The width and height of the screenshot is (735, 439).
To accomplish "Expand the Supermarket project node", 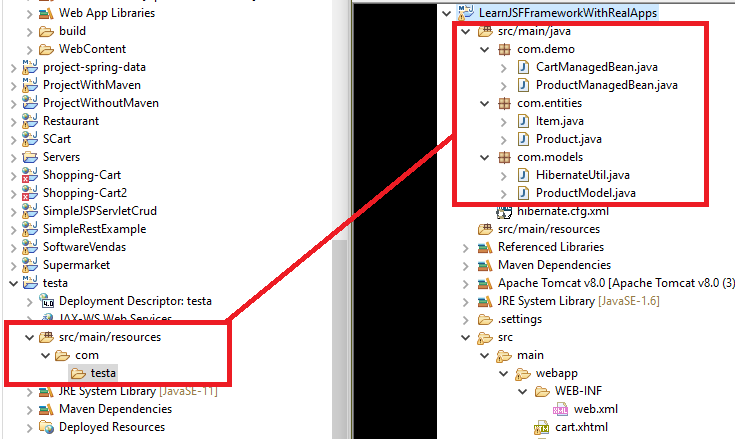I will [x=14, y=266].
